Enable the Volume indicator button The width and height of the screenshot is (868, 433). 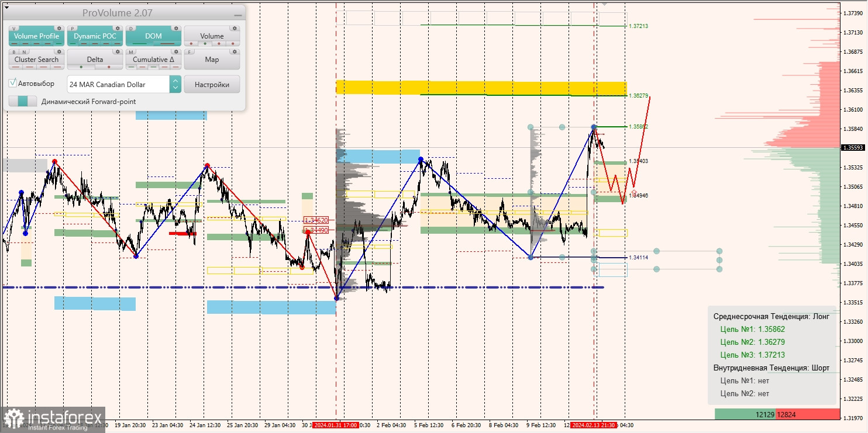point(212,36)
